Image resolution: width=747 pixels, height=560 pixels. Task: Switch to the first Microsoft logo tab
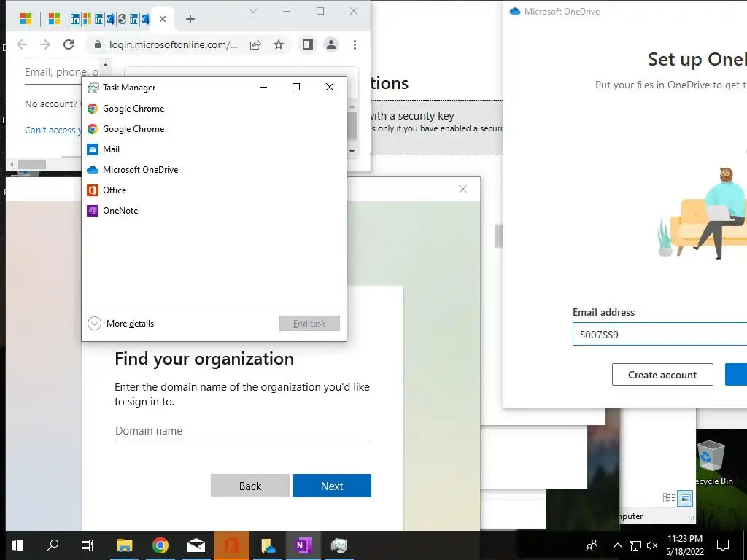pos(26,19)
